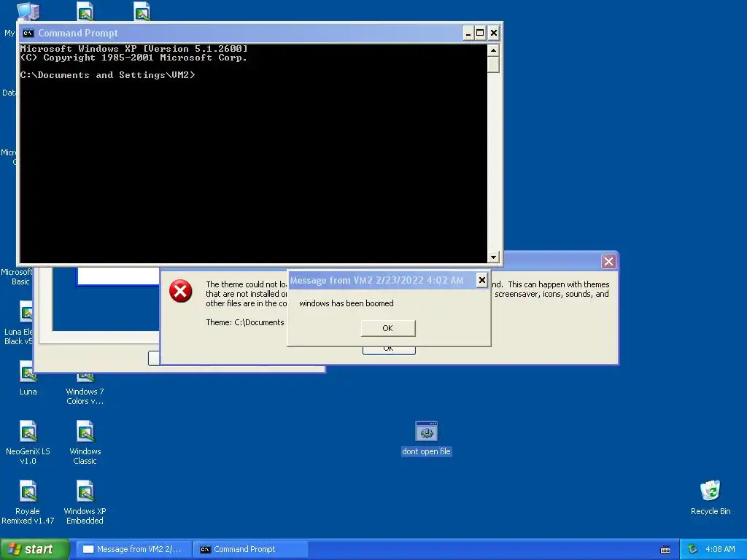Select Royale Remixed v1.47 theme icon
This screenshot has width=747, height=560.
point(28,502)
